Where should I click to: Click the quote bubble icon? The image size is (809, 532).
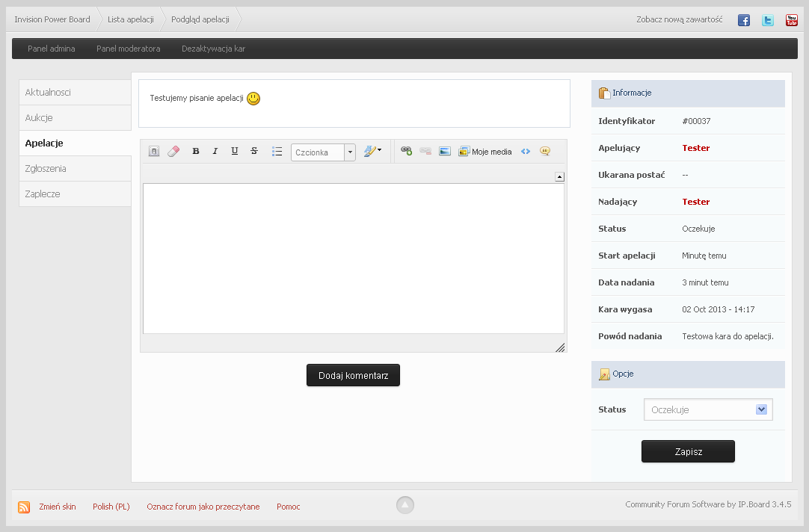545,151
